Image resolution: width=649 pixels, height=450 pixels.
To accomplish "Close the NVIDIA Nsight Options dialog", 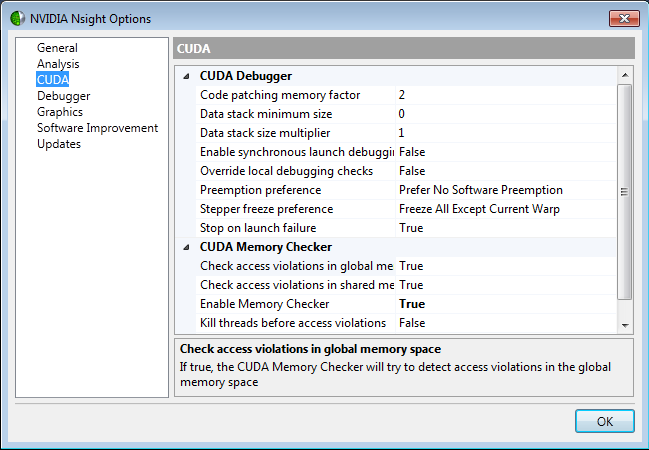I will pos(621,18).
